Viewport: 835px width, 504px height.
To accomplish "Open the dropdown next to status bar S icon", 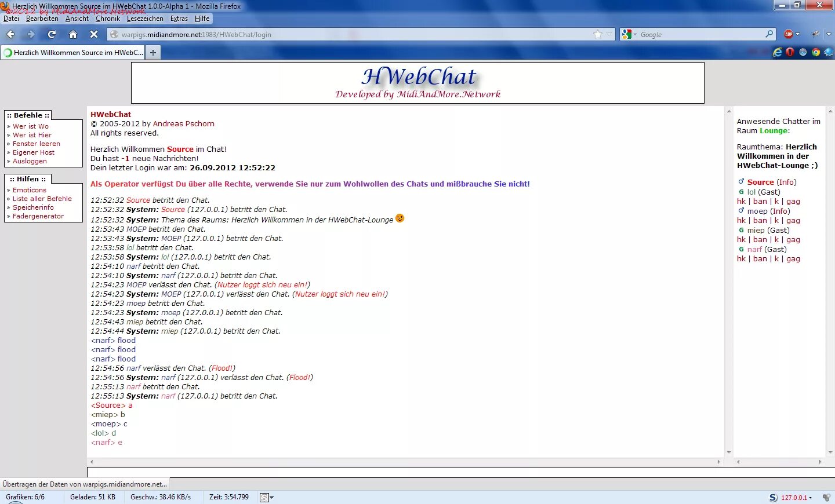I will 271,497.
